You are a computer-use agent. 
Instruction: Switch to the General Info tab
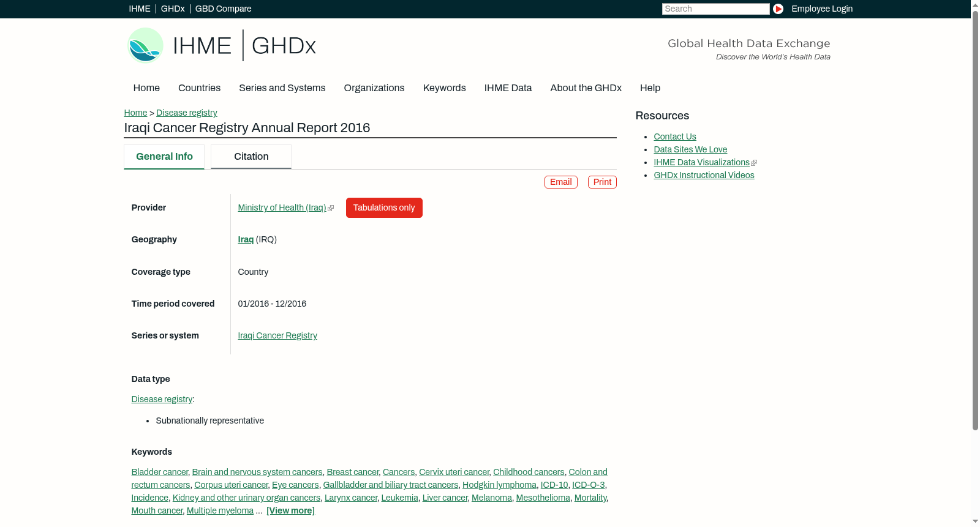pos(164,157)
